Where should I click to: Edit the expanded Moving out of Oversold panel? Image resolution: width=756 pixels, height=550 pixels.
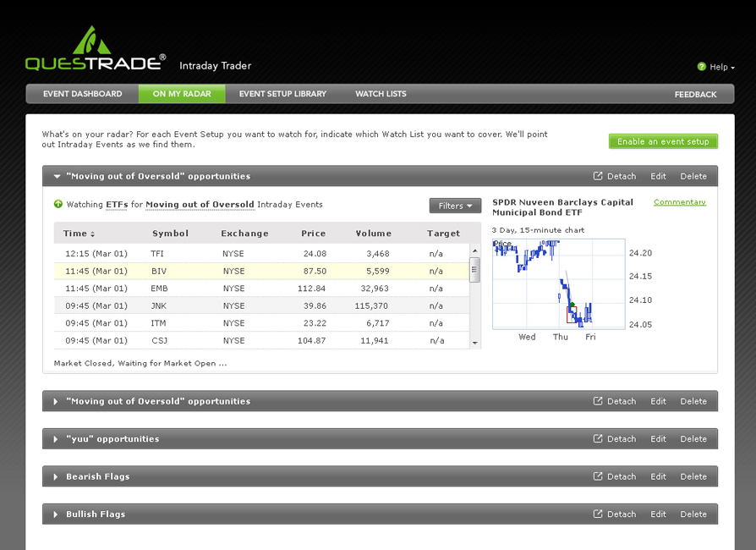(658, 176)
